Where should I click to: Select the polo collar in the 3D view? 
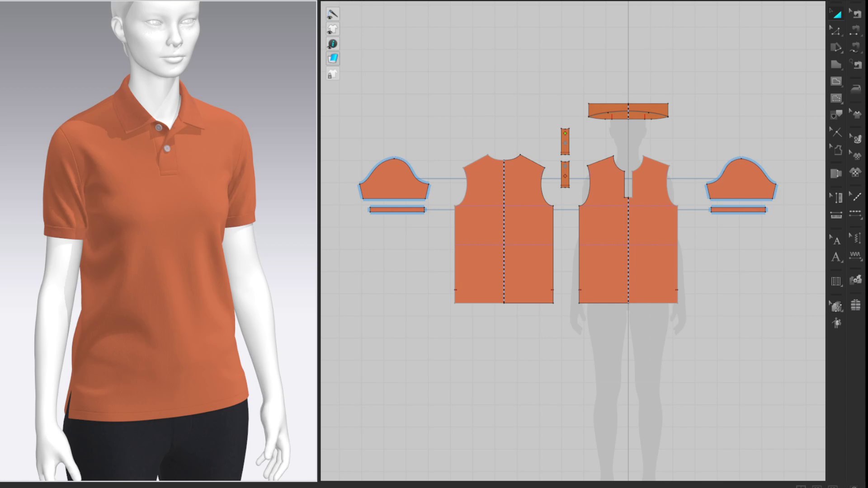pos(136,108)
